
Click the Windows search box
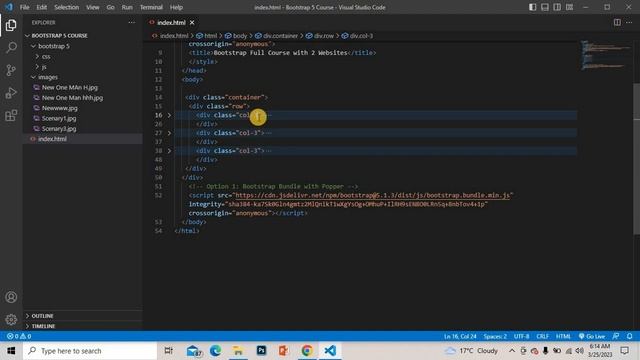click(x=90, y=351)
